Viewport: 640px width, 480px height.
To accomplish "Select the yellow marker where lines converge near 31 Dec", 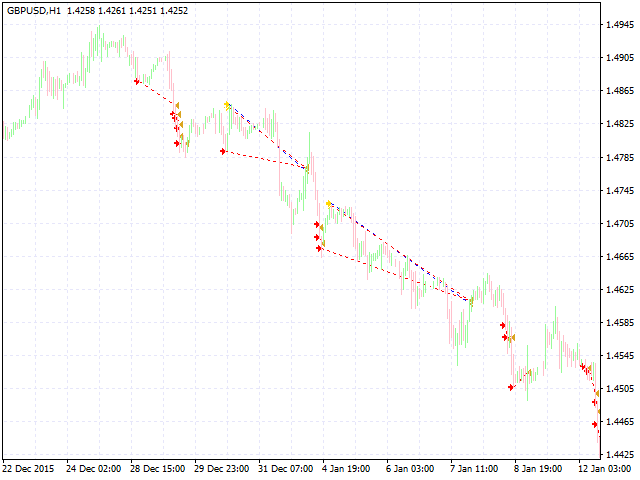I will tap(307, 168).
